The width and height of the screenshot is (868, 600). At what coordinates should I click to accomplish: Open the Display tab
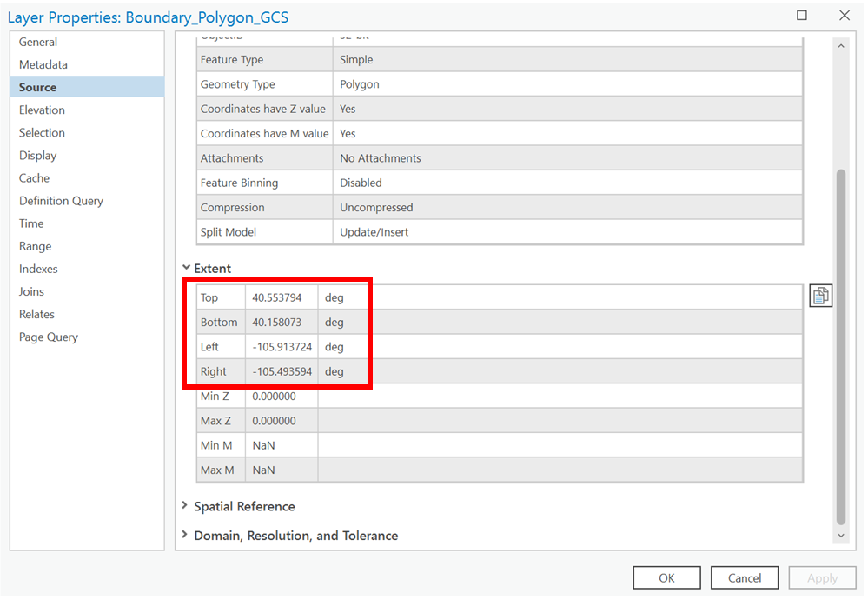click(37, 156)
